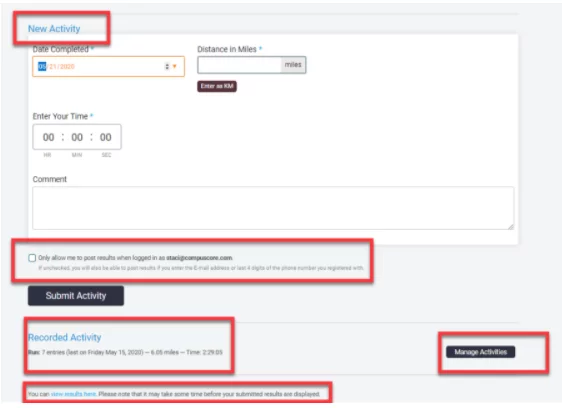Select the day segment 21 in date field
The image size is (562, 408).
(x=53, y=67)
